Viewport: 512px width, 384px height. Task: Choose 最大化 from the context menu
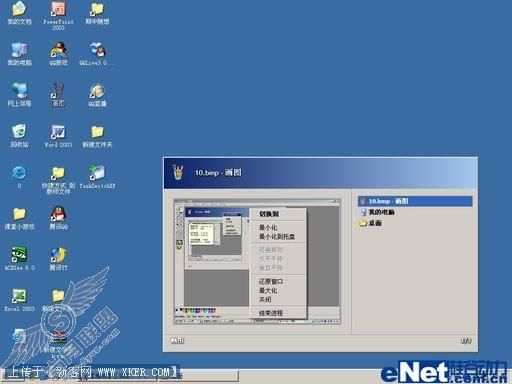point(268,290)
